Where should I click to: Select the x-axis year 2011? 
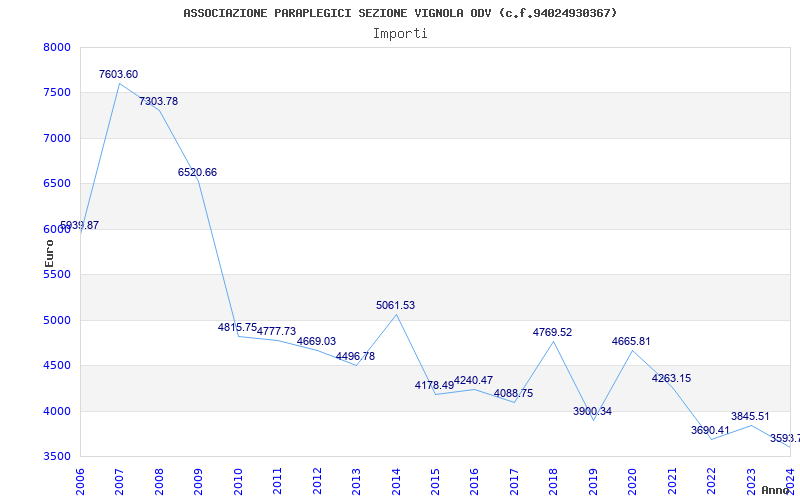(277, 482)
